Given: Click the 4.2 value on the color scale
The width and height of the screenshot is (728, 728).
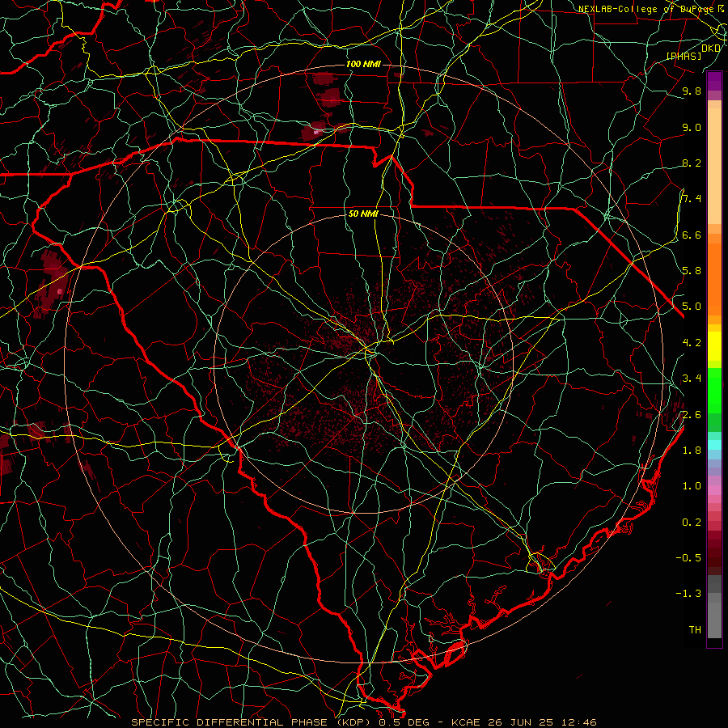Looking at the screenshot, I should click(x=692, y=343).
